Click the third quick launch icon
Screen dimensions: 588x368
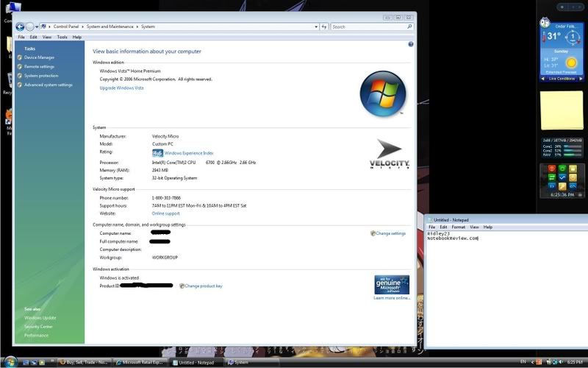click(42, 363)
